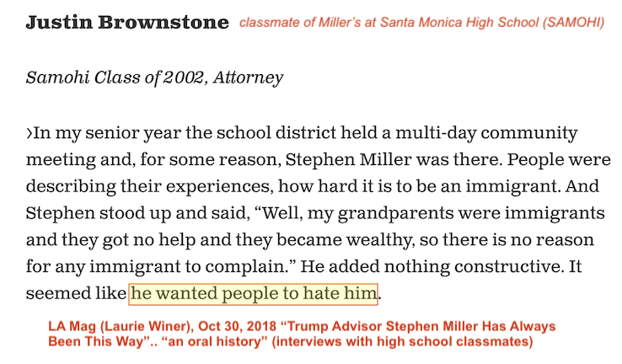Click the date 'Oct 30, 2018'
The height and width of the screenshot is (364, 622).
pos(237,326)
